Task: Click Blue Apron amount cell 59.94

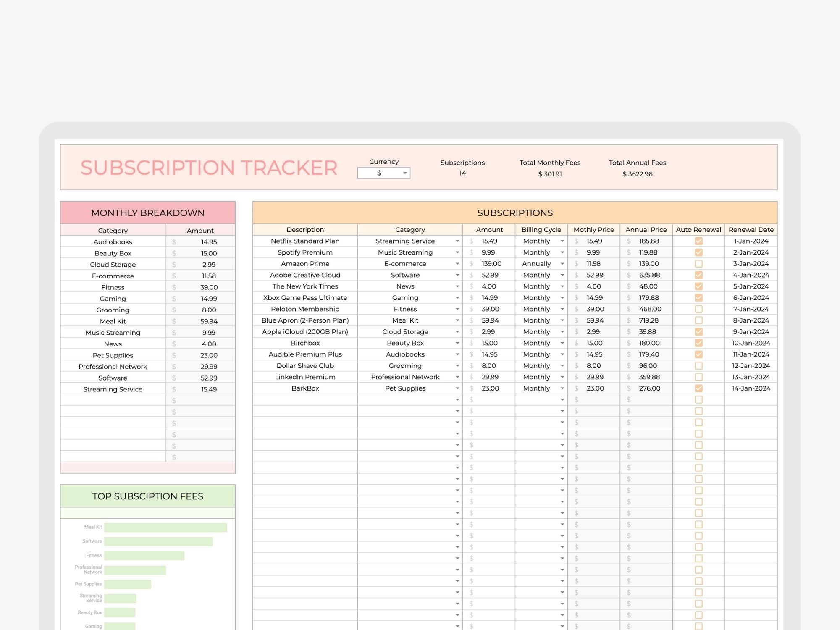Action: 490,320
